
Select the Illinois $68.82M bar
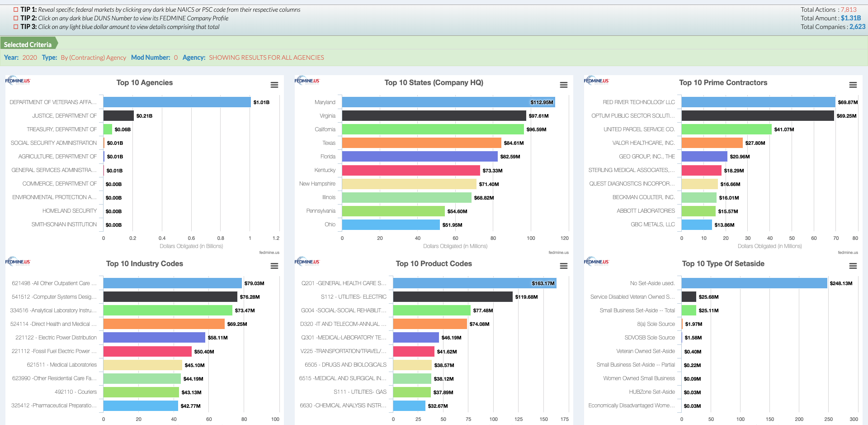[x=407, y=197]
